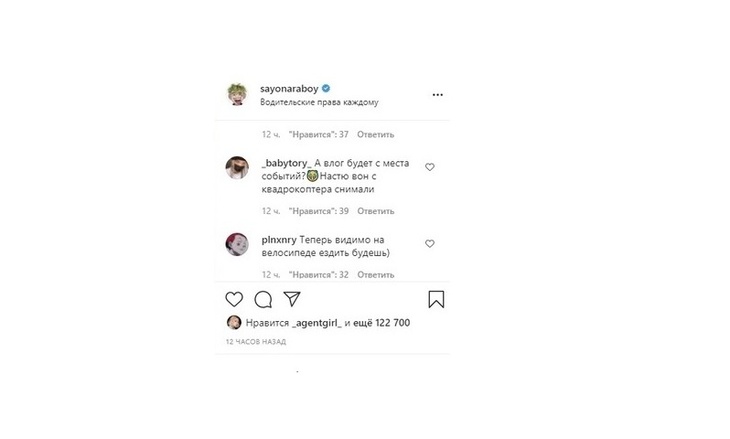
Task: Like the post with the heart icon
Action: [x=234, y=299]
